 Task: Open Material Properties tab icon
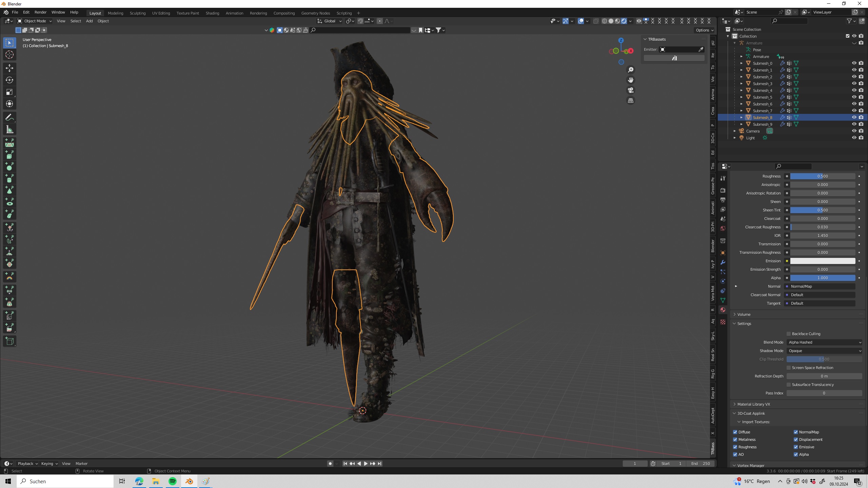(723, 310)
